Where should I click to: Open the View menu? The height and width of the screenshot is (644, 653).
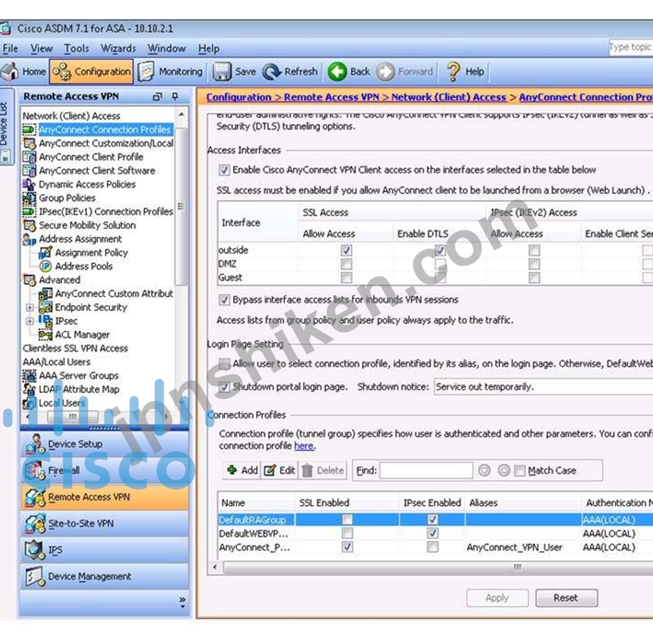(x=41, y=48)
